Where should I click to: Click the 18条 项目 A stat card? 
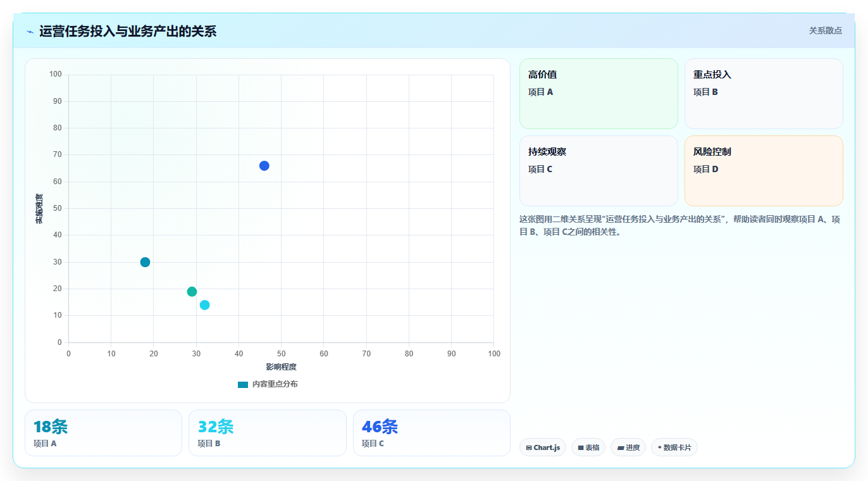pyautogui.click(x=103, y=433)
